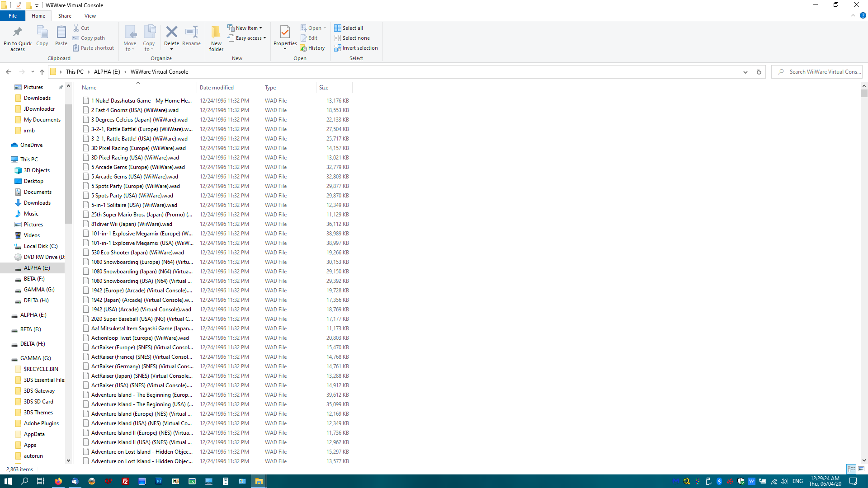Click ALPHA (E:) in address breadcrumb
The image size is (868, 488).
(107, 72)
